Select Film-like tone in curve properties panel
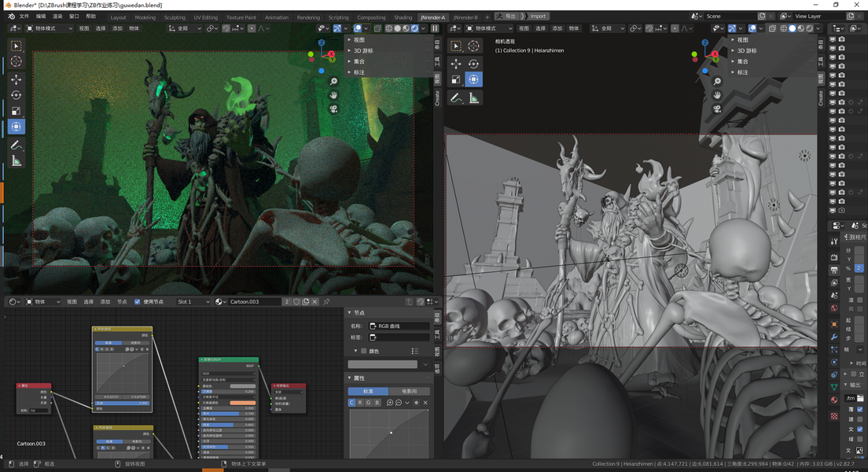Viewport: 868px width, 472px height. coord(409,391)
